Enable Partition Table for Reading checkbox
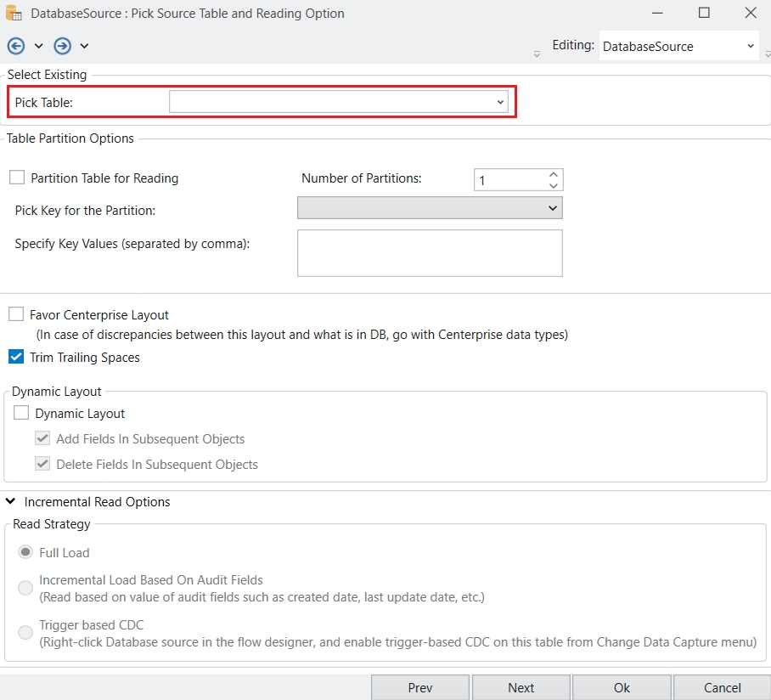Image resolution: width=771 pixels, height=700 pixels. pos(17,178)
